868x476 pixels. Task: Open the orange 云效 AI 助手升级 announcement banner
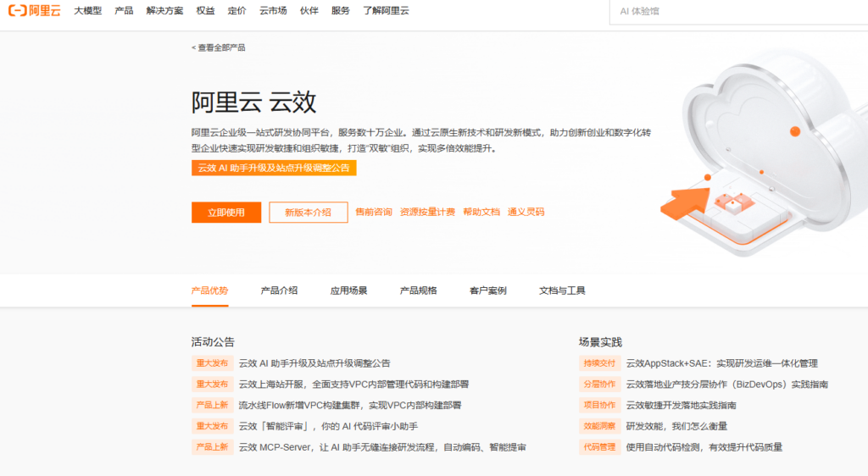[x=274, y=168]
